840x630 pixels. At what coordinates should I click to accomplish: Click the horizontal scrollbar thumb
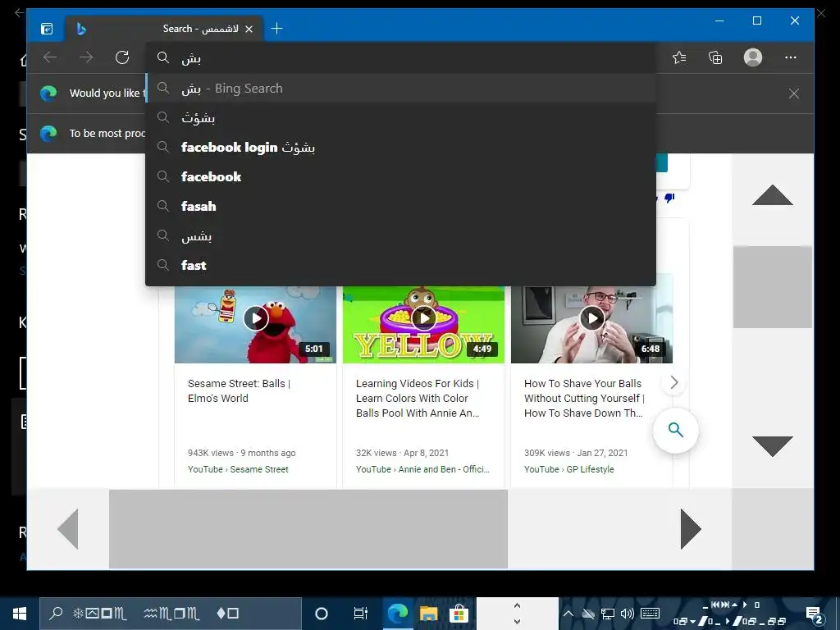[308, 529]
